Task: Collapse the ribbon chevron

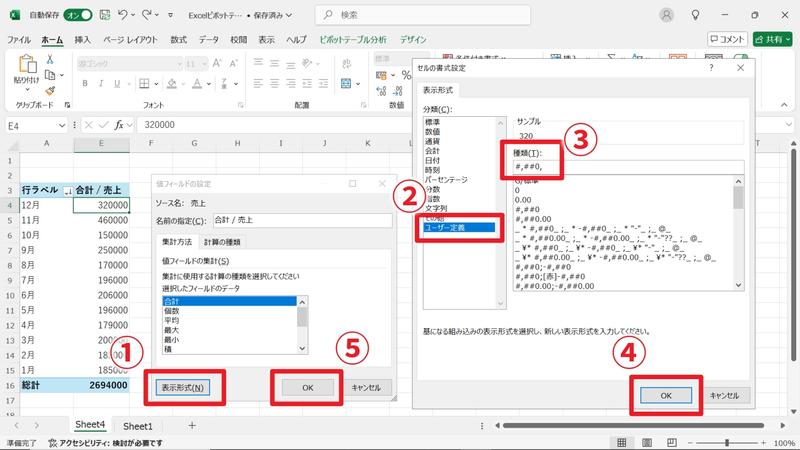Action: click(x=784, y=105)
